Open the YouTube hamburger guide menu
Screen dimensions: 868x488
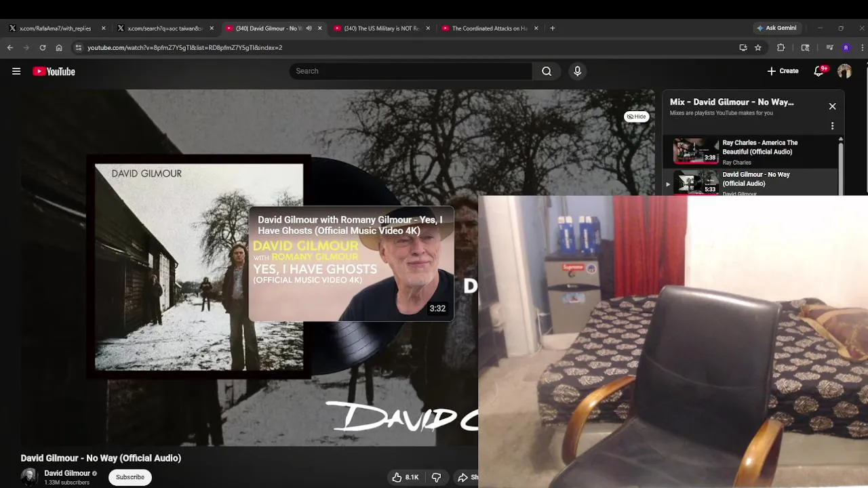16,71
